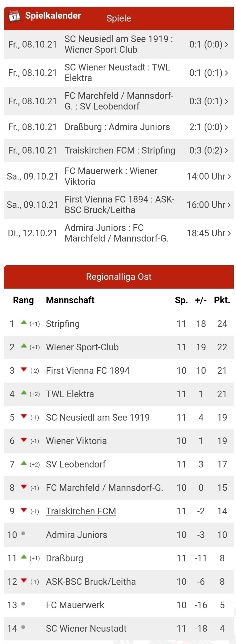Image resolution: width=236 pixels, height=644 pixels.
Task: Expand SC Neusiedl vs Wiener Sport-Club match arrow
Action: point(226,44)
